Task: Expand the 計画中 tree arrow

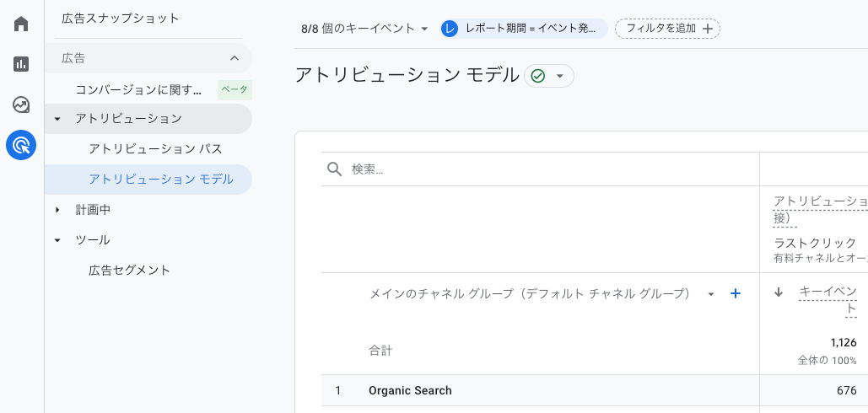Action: click(57, 210)
